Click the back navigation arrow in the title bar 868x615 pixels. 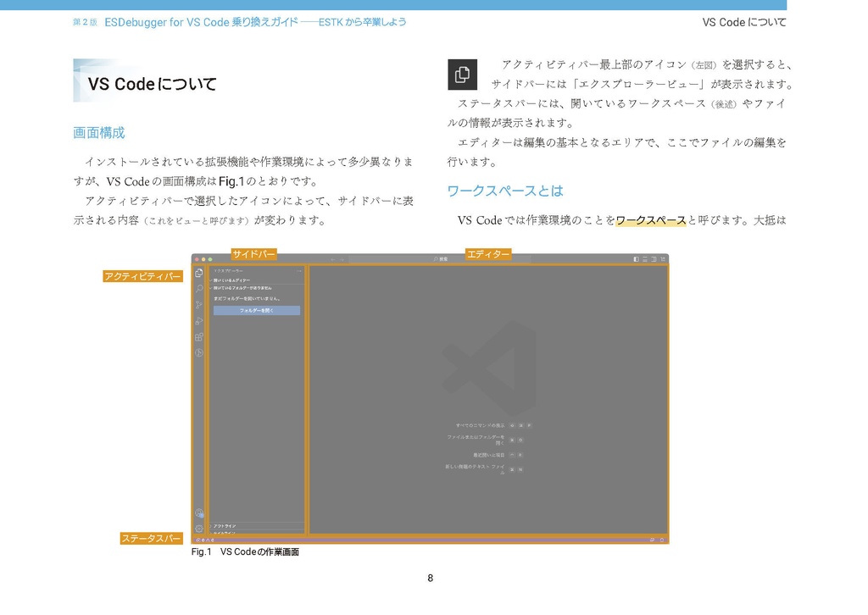point(333,259)
